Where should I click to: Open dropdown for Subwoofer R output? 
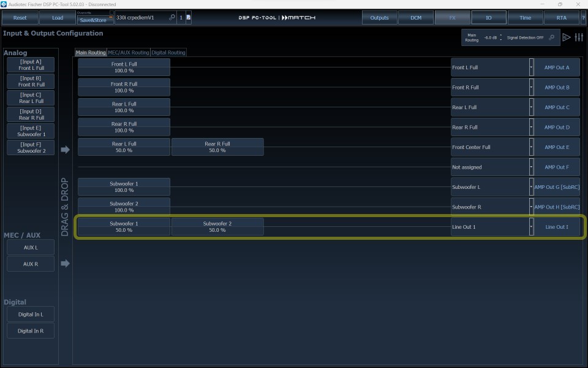(531, 207)
